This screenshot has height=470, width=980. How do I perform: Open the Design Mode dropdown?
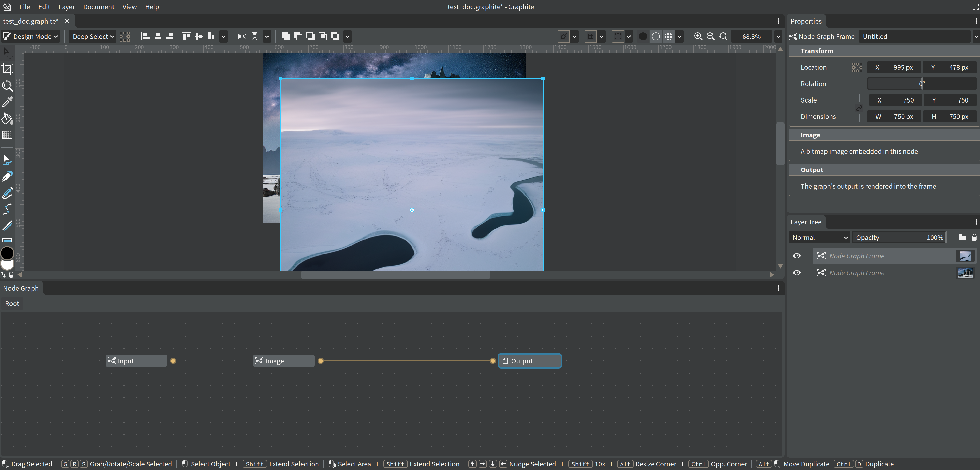30,36
